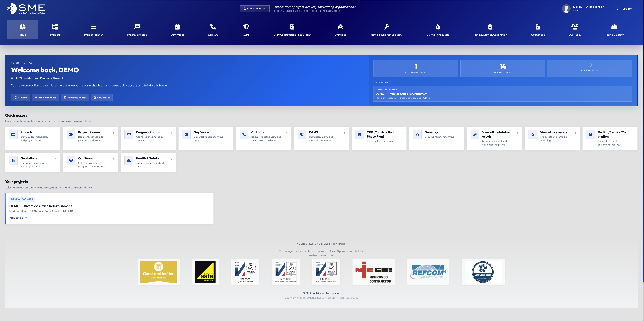
Task: Expand chevron on Day Works card
Action: (229, 133)
